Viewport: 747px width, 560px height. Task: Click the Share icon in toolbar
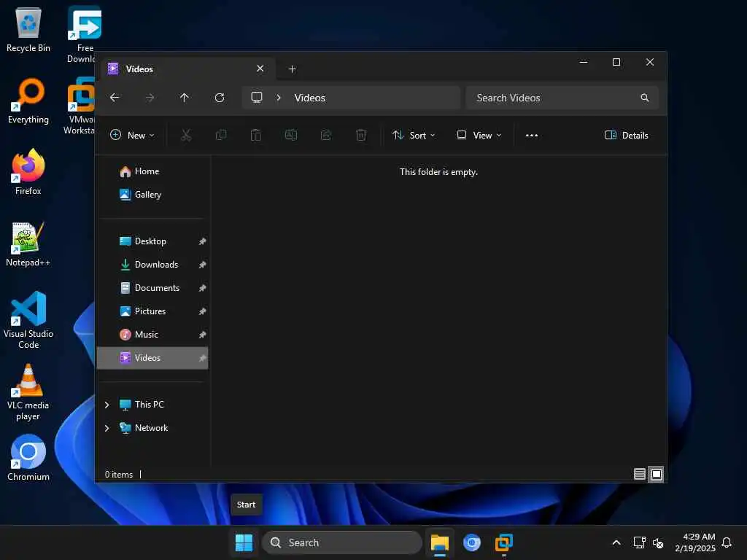click(x=326, y=135)
